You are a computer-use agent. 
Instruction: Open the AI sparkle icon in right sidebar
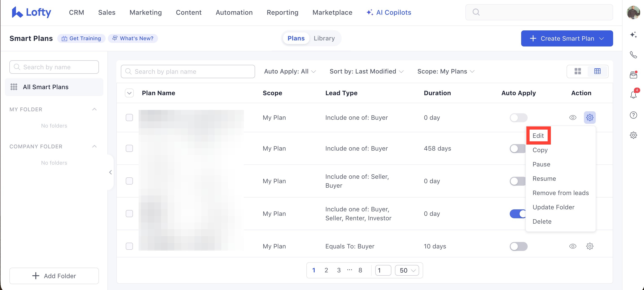633,34
